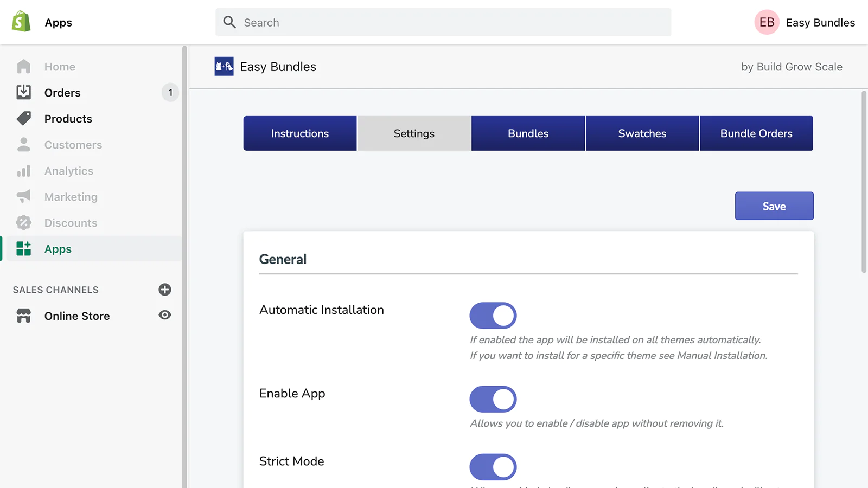Toggle Strict Mode off
The image size is (868, 488).
coord(493,467)
